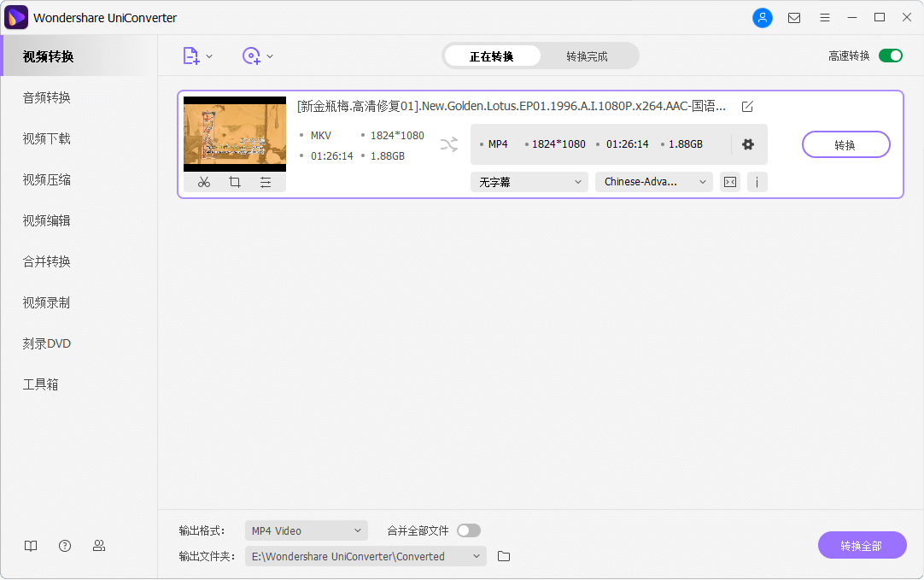Open the user account profile icon
The height and width of the screenshot is (580, 924).
click(762, 18)
